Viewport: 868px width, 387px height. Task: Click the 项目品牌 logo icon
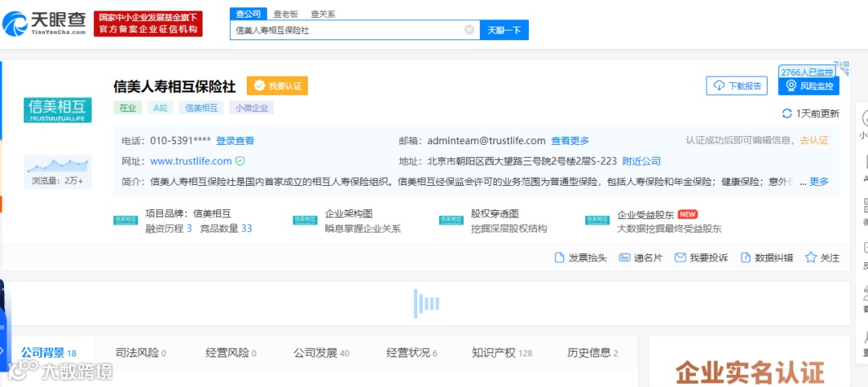125,220
